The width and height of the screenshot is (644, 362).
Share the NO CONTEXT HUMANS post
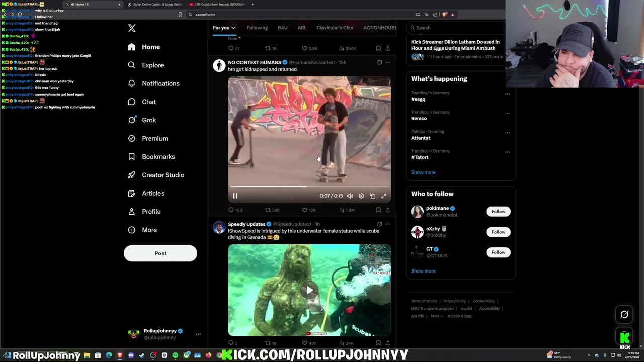click(388, 210)
